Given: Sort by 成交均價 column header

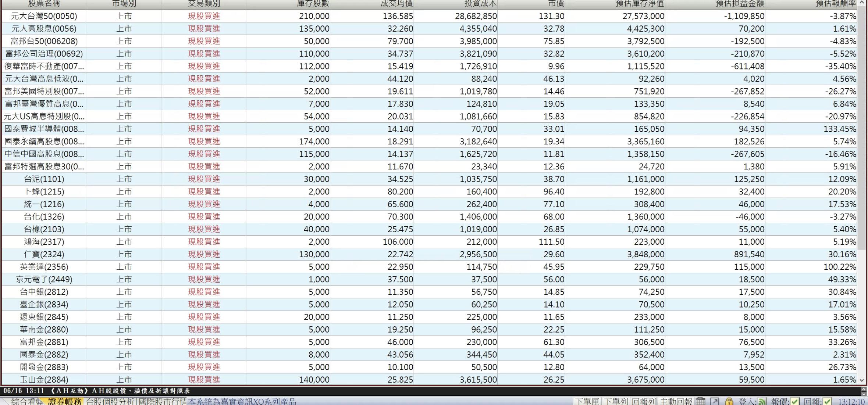Looking at the screenshot, I should pyautogui.click(x=372, y=4).
